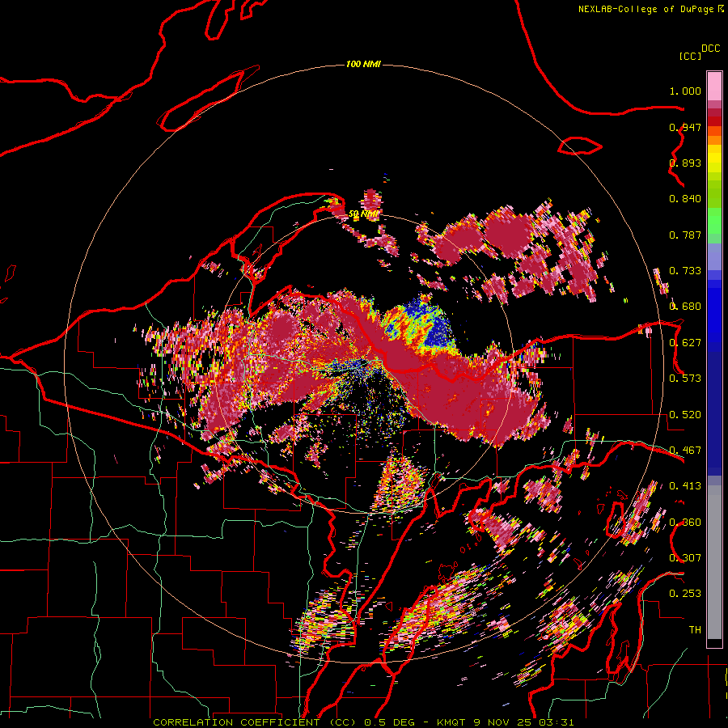Viewport: 728px width, 728px height.
Task: Select the 0.627 value on the scale
Action: 685,343
